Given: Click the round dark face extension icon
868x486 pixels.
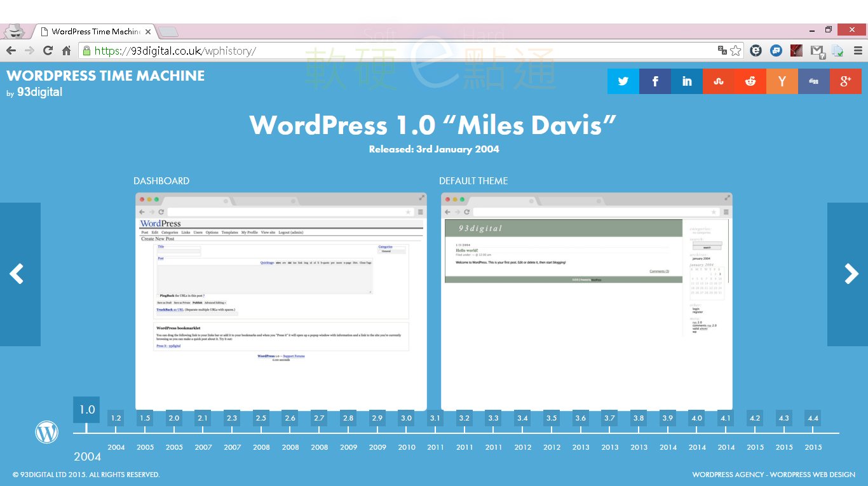Looking at the screenshot, I should pos(756,51).
